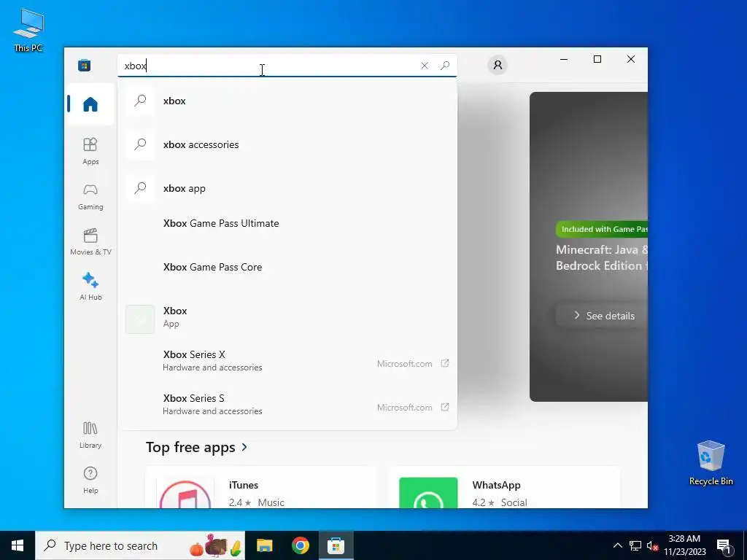Open the AI Hub section
The height and width of the screenshot is (560, 747).
[x=90, y=287]
